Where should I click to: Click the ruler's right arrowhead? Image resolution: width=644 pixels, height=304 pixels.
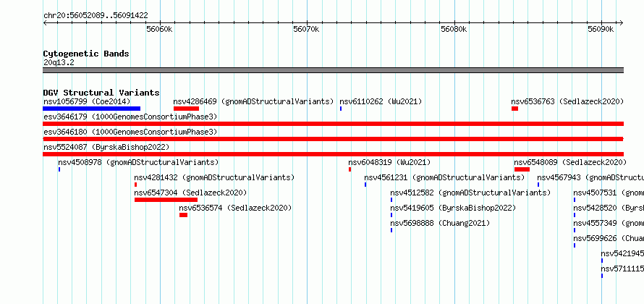tap(622, 23)
